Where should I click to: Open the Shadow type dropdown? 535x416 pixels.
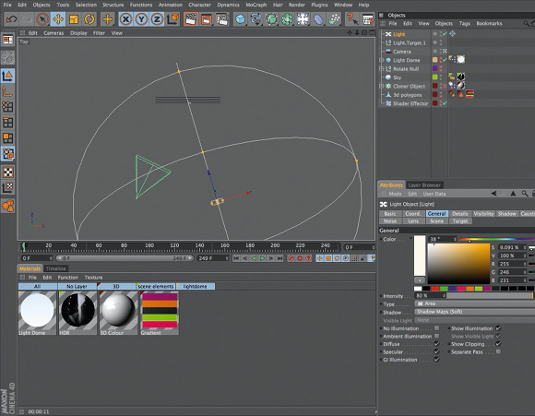click(x=474, y=312)
